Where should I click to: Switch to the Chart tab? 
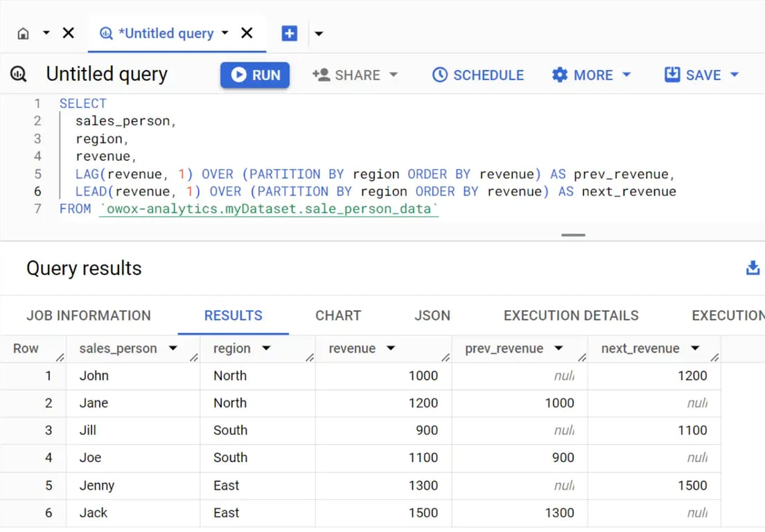point(338,315)
